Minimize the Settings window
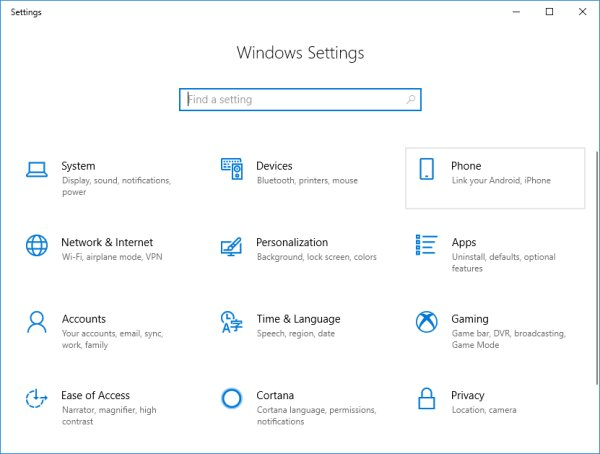Image resolution: width=600 pixels, height=454 pixels. [x=516, y=12]
